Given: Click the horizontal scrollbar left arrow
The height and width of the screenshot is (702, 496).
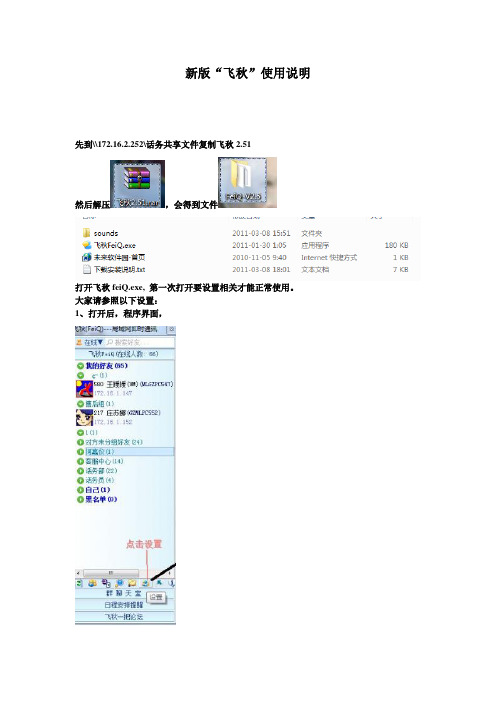Looking at the screenshot, I should (x=79, y=573).
